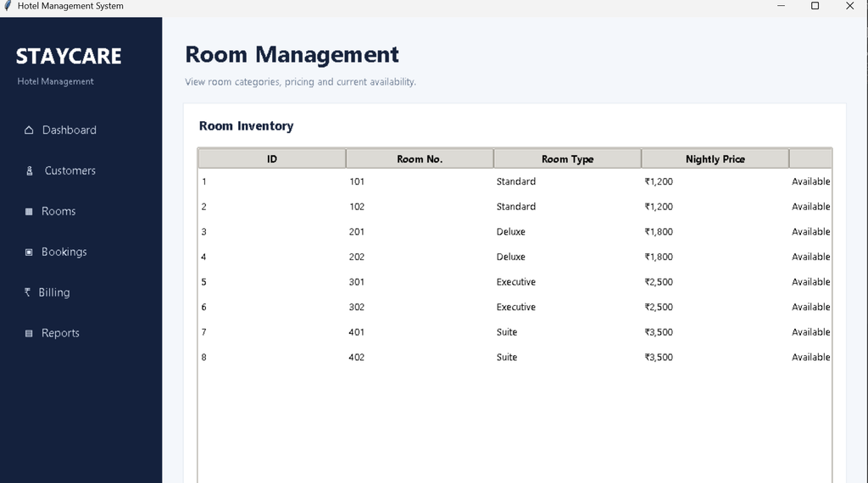Go to Dashboard in the sidebar
Screen dimensions: 868x483
(x=70, y=130)
